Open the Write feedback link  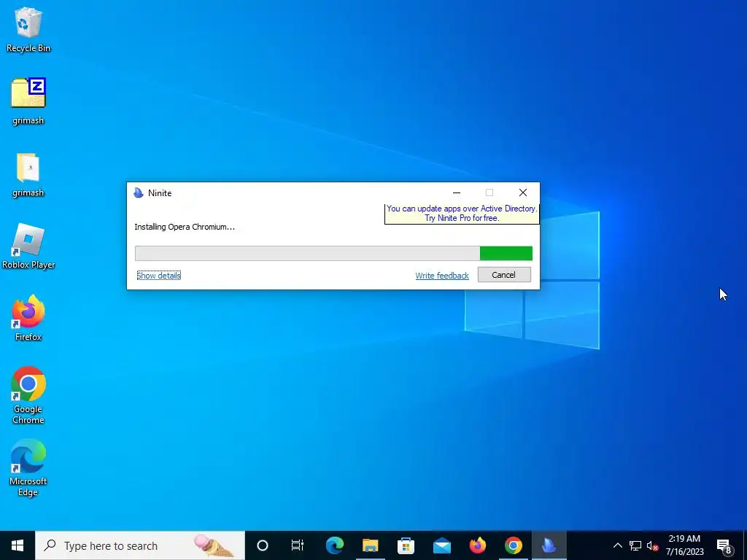click(442, 275)
